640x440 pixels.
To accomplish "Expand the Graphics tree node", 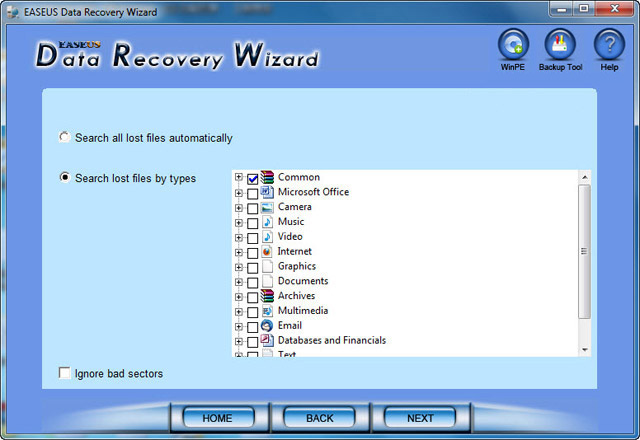I will click(x=239, y=267).
